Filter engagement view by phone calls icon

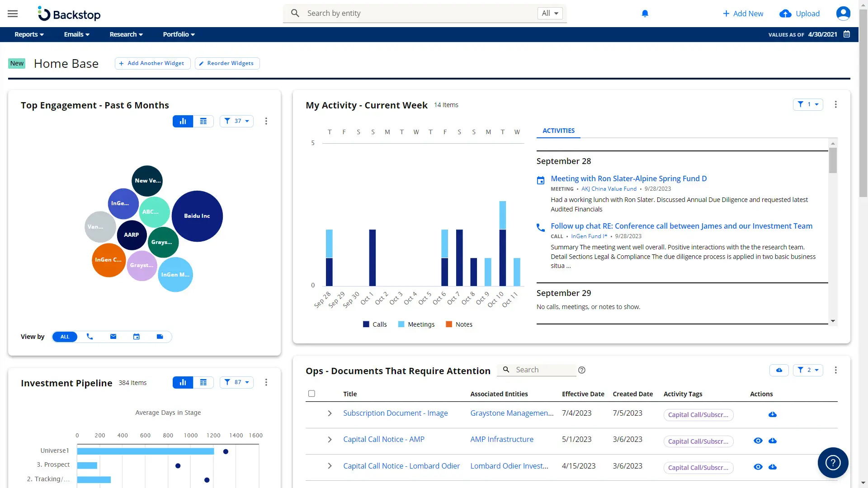[90, 337]
